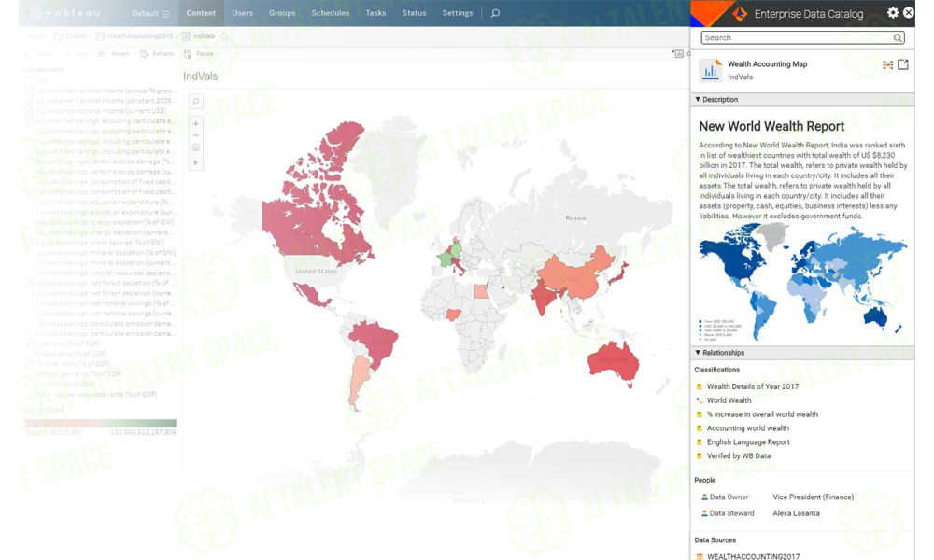The image size is (934, 560).
Task: Click the Data Owner person icon
Action: [x=704, y=497]
